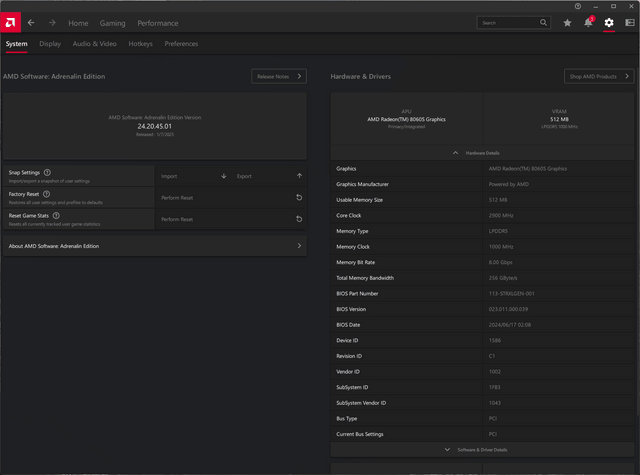The height and width of the screenshot is (475, 640).
Task: Select the Revision ID row
Action: [x=482, y=356]
